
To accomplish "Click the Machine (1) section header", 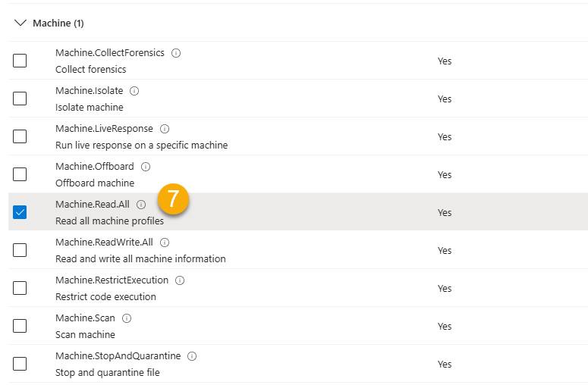I will pyautogui.click(x=58, y=23).
